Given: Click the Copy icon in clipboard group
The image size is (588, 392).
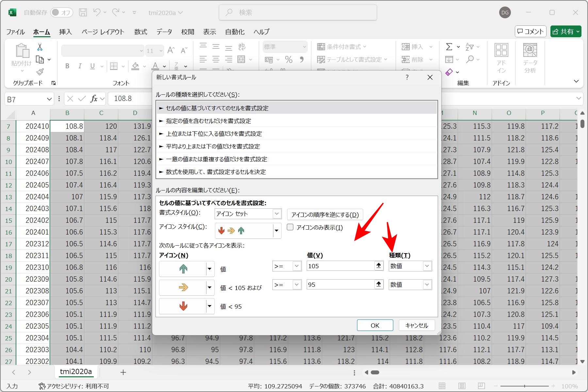Looking at the screenshot, I should point(40,59).
